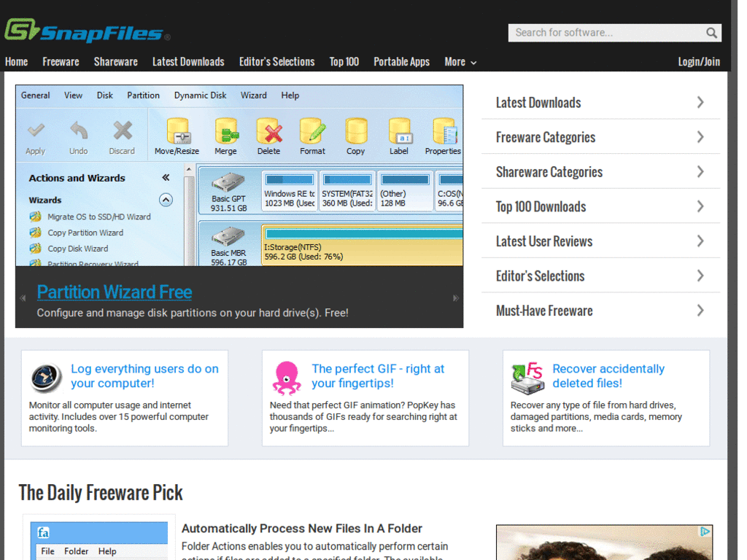The width and height of the screenshot is (747, 560).
Task: Open the Top 100 nav item
Action: [344, 62]
